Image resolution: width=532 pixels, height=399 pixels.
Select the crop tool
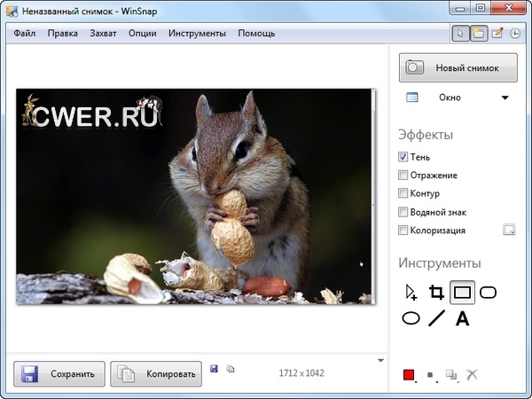point(436,293)
